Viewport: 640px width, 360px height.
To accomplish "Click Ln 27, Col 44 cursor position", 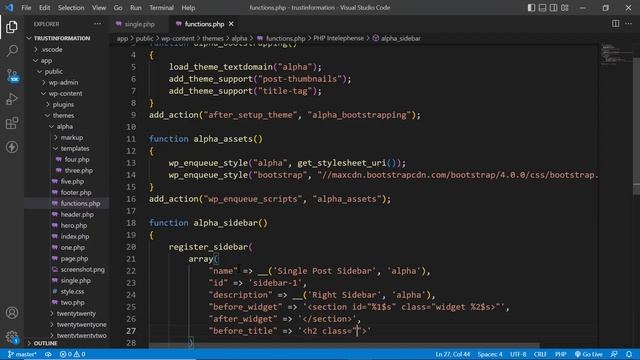I will (x=452, y=354).
